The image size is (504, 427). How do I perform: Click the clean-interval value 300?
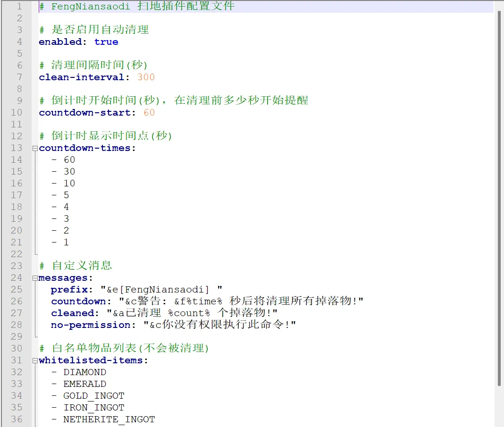(x=146, y=77)
